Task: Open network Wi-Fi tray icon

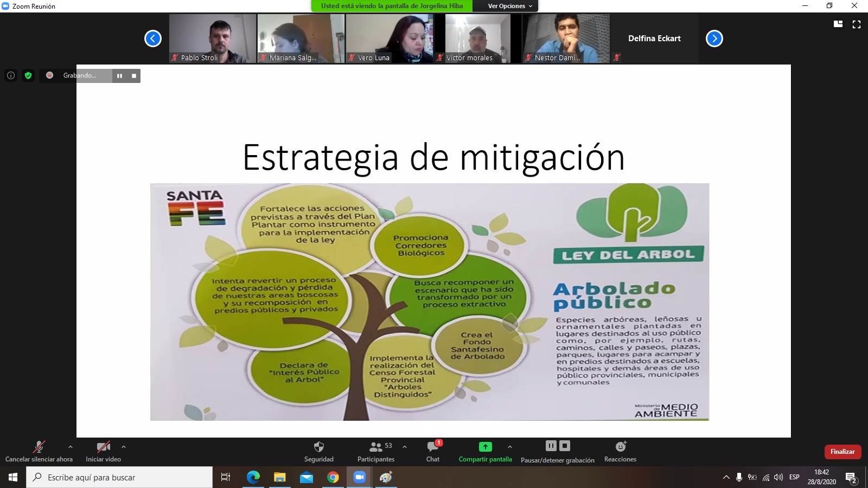Action: [x=766, y=477]
